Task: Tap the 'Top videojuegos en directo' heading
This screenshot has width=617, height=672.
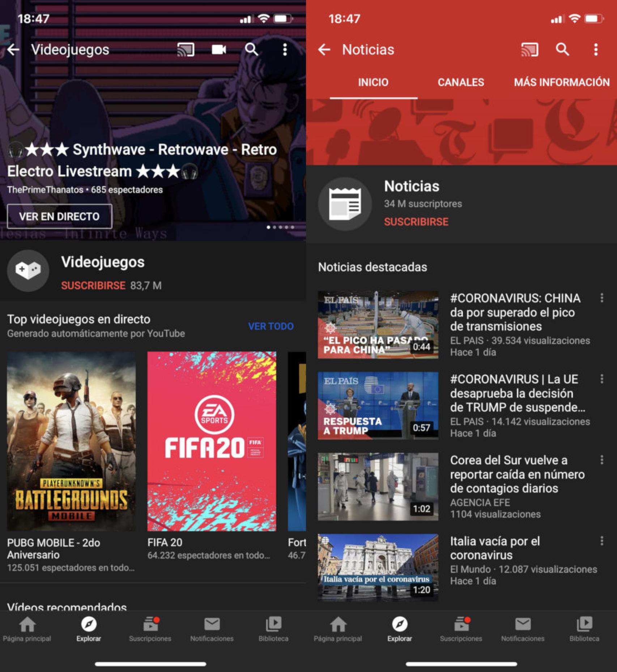Action: coord(79,319)
